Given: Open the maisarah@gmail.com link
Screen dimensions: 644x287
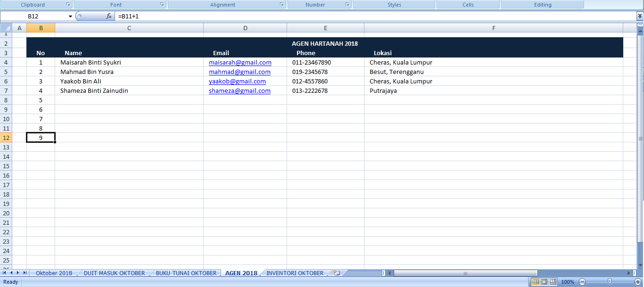Looking at the screenshot, I should (x=240, y=62).
